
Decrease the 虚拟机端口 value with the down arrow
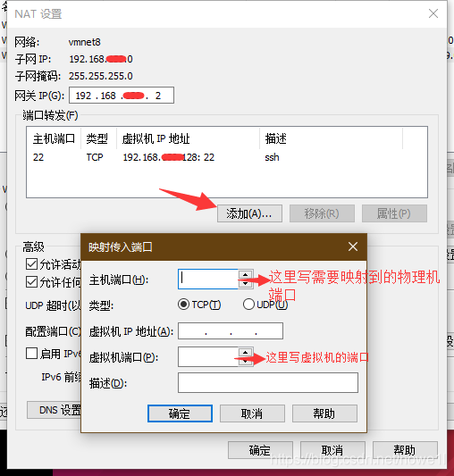point(246,362)
